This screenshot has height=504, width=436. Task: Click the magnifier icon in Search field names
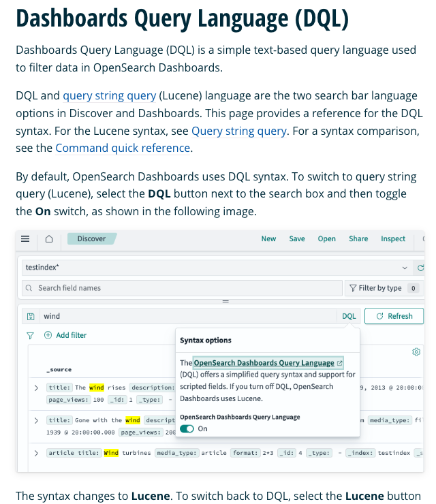click(29, 288)
